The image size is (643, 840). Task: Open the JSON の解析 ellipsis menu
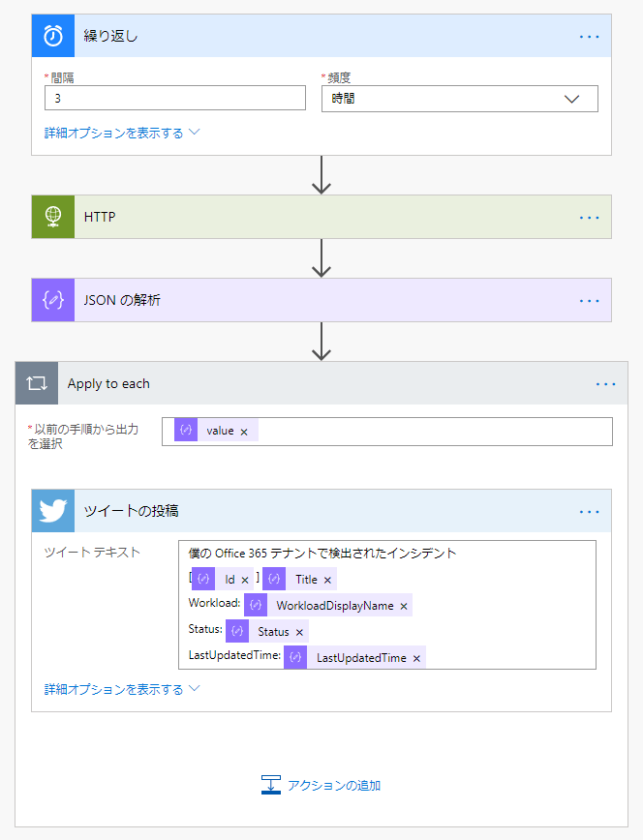pos(589,301)
